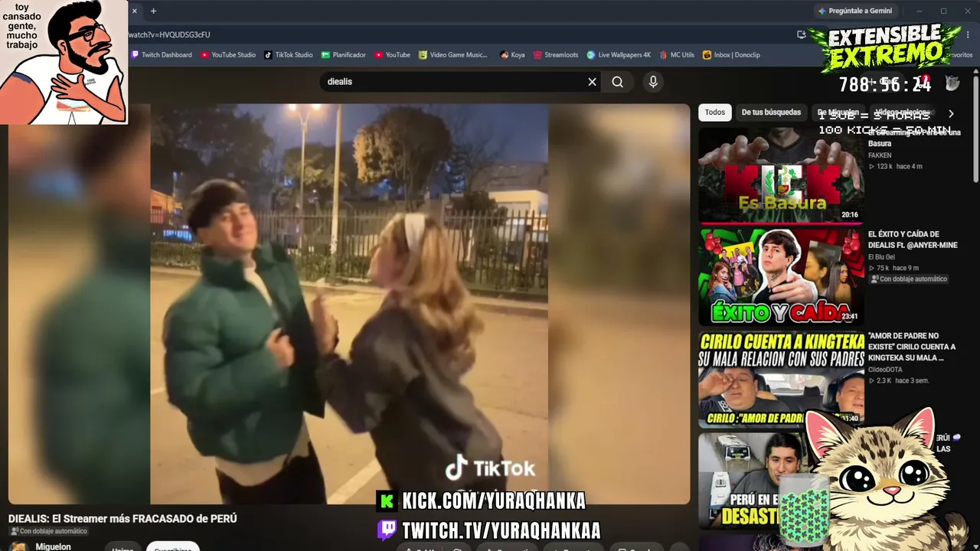980x551 pixels.
Task: Open the Koya bookmark
Action: [x=512, y=55]
